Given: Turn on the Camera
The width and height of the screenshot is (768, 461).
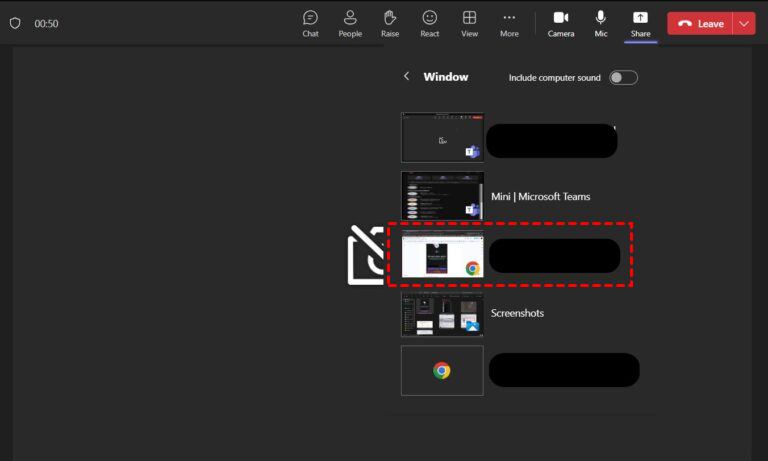Looking at the screenshot, I should pyautogui.click(x=561, y=23).
